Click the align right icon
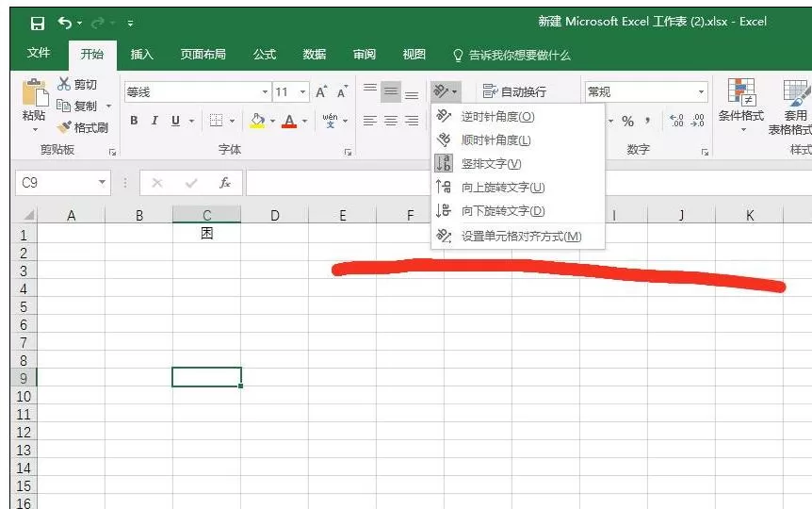 pos(412,121)
